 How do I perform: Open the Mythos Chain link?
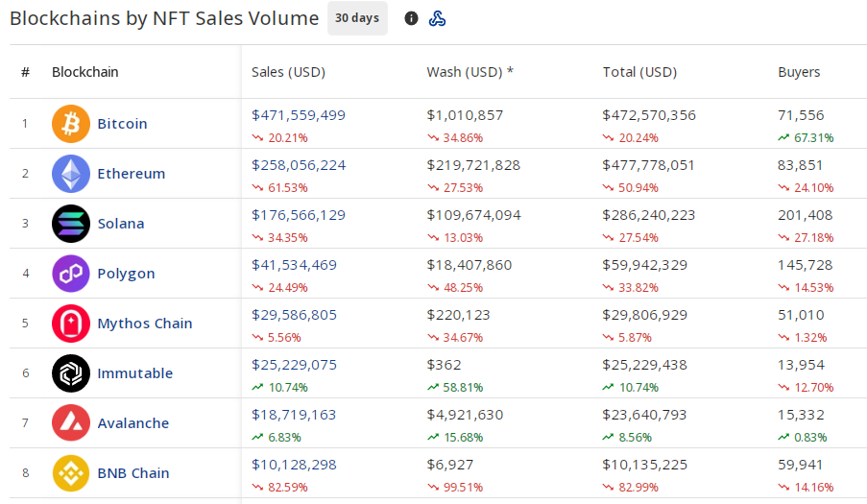[x=144, y=324]
